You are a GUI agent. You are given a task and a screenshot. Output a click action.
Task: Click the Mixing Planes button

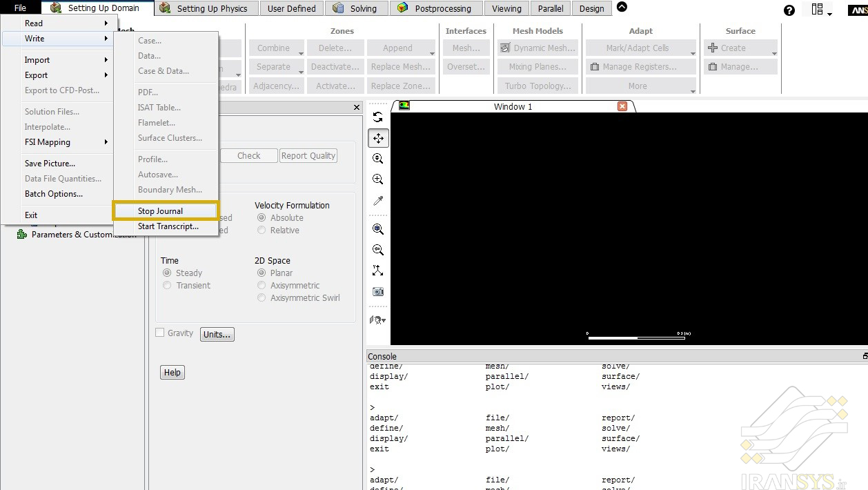[x=540, y=67]
